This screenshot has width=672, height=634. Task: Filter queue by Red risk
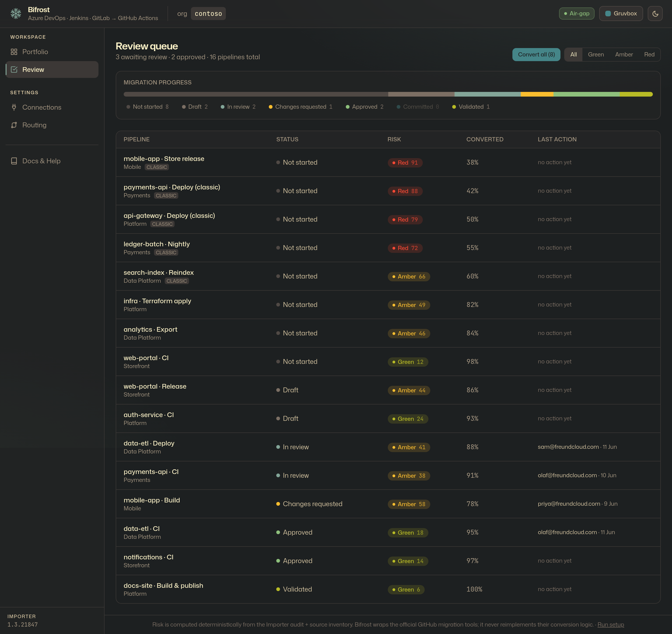point(649,54)
